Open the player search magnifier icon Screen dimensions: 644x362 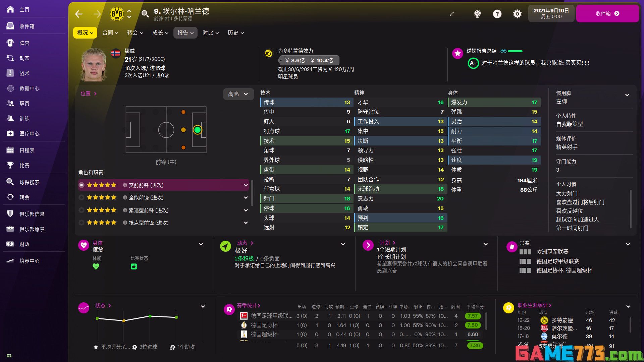coord(145,14)
